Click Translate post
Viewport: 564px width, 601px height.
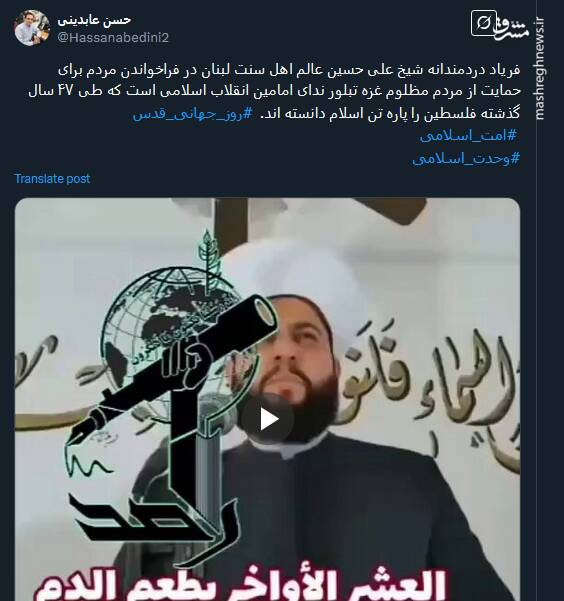[x=52, y=179]
